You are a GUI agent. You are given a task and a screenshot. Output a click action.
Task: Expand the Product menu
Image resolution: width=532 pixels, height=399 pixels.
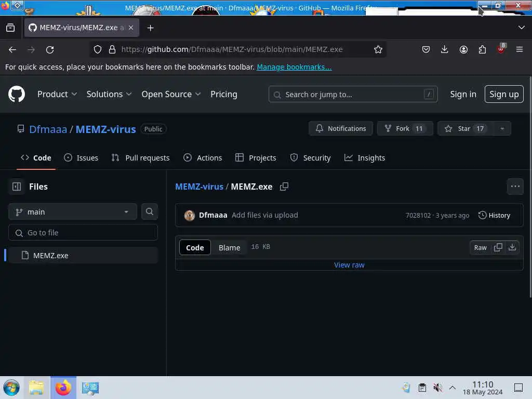coord(57,95)
